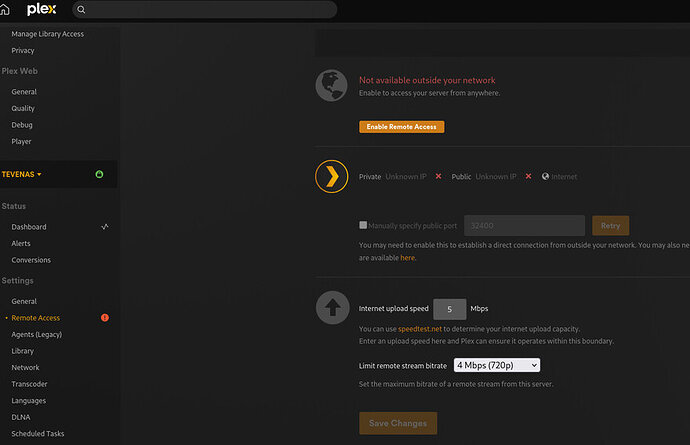Expand the TEVENAS server dropdown
The height and width of the screenshot is (445, 690).
click(x=22, y=174)
